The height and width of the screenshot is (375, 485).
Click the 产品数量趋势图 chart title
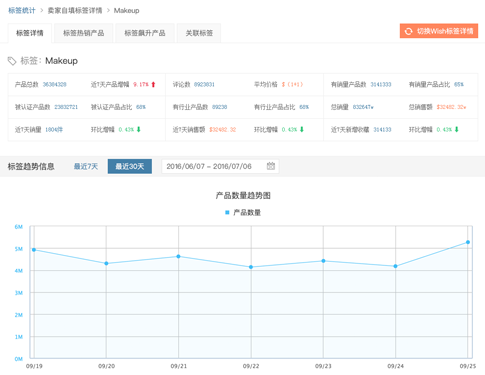tap(243, 195)
